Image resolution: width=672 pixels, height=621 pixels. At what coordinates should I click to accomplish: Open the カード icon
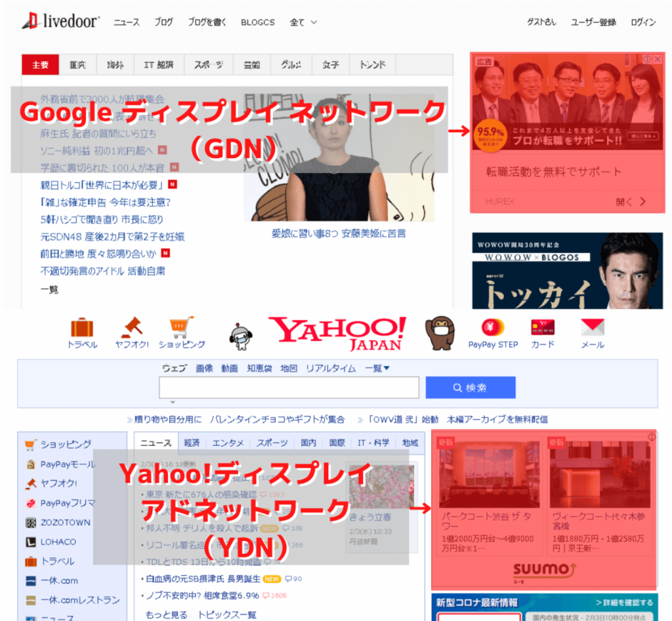tap(542, 328)
